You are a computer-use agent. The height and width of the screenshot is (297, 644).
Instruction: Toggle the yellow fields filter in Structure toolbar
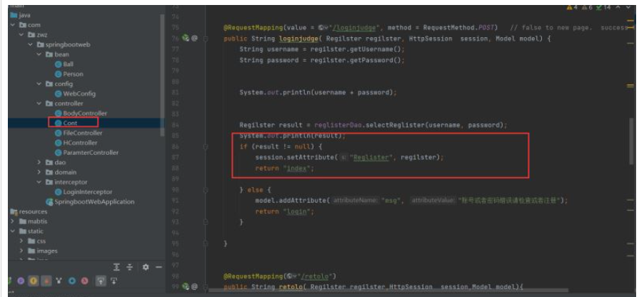point(34,281)
